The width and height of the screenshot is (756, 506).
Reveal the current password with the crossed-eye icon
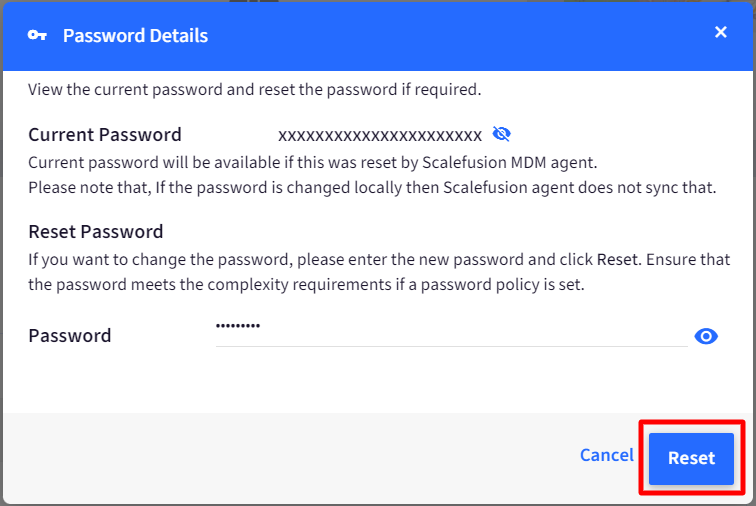tap(501, 134)
